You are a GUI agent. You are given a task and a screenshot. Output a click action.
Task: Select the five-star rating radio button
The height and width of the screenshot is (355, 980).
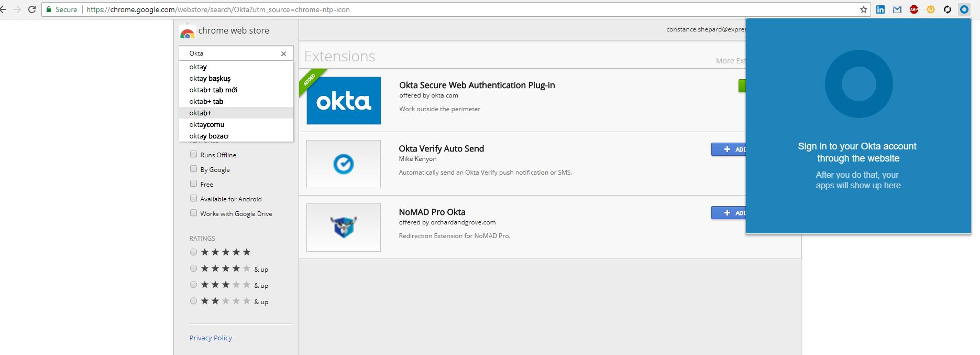coord(193,252)
